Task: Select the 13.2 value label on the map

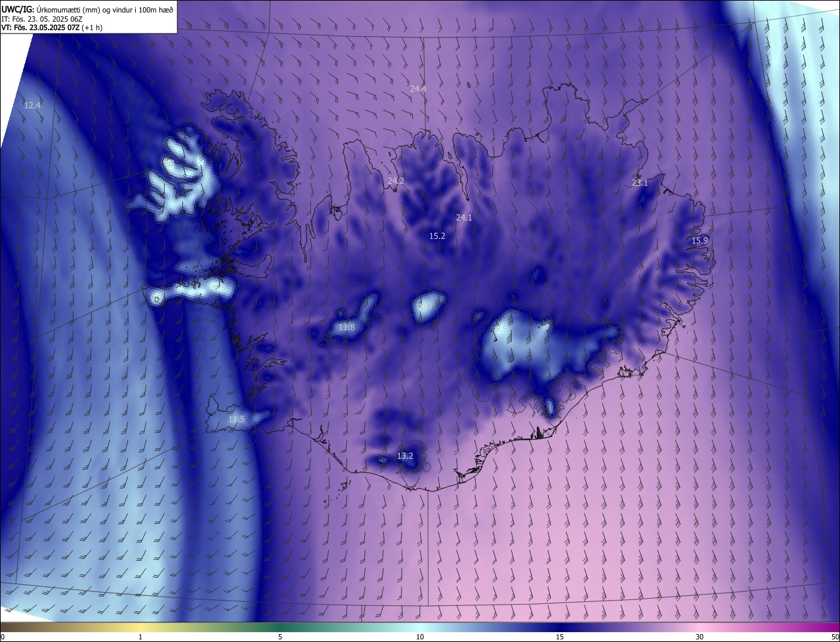Action: pos(405,456)
